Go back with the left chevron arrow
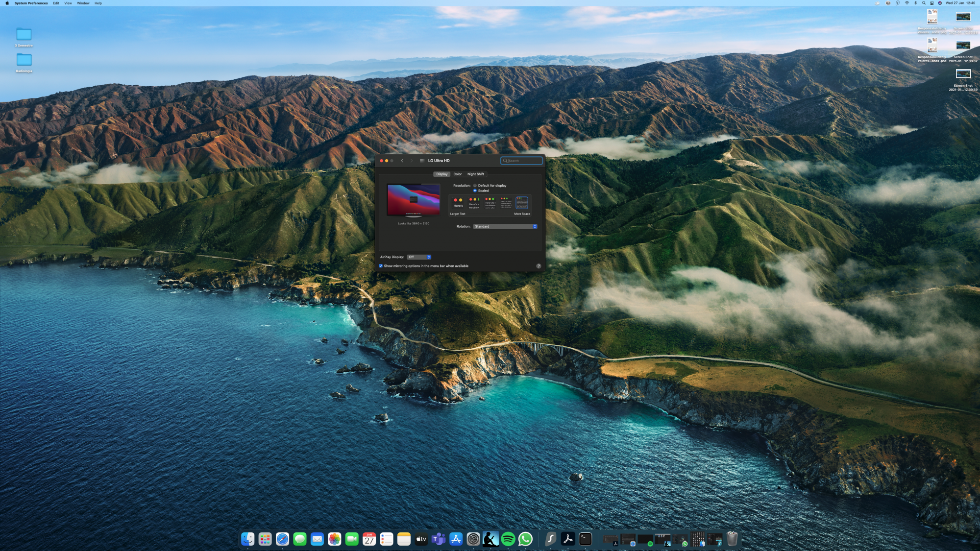980x551 pixels. [402, 161]
